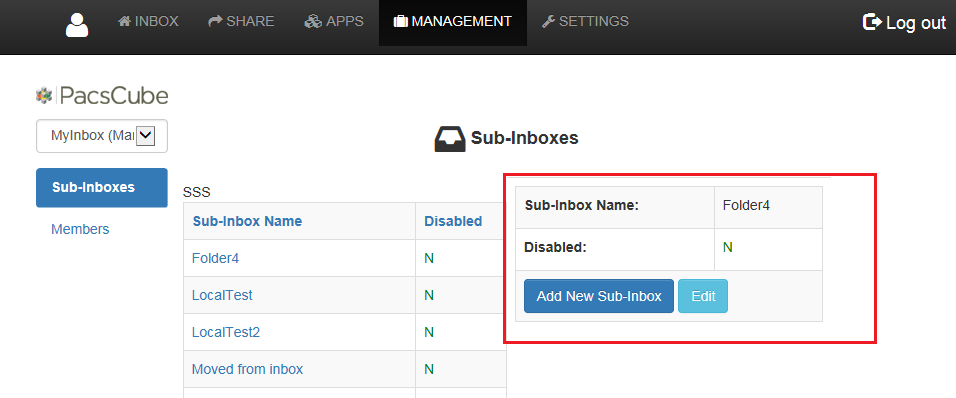Open the SHARE tab
This screenshot has width=956, height=398.
tap(241, 21)
